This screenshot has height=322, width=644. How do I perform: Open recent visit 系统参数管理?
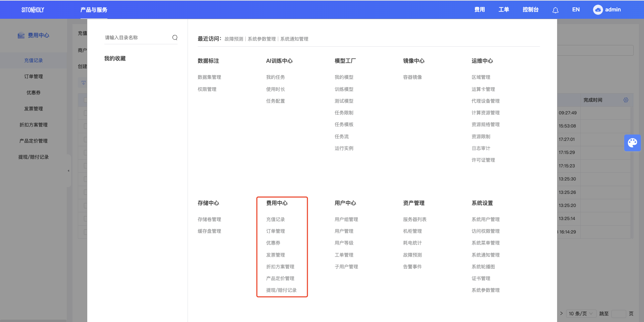click(x=261, y=39)
